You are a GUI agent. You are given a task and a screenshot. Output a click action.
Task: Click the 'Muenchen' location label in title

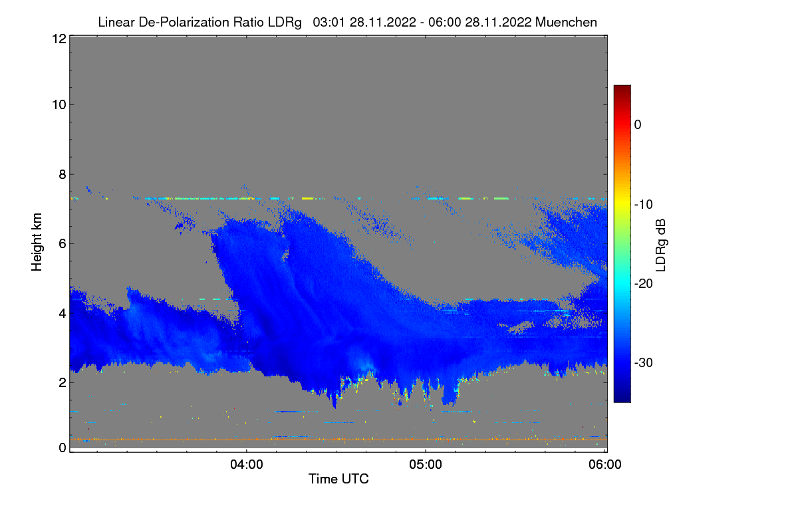pos(567,22)
